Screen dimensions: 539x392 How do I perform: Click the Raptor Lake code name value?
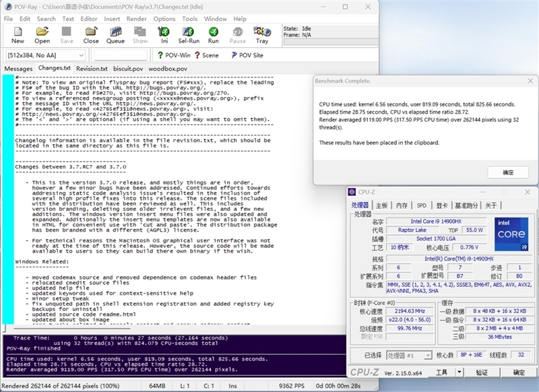tap(412, 230)
